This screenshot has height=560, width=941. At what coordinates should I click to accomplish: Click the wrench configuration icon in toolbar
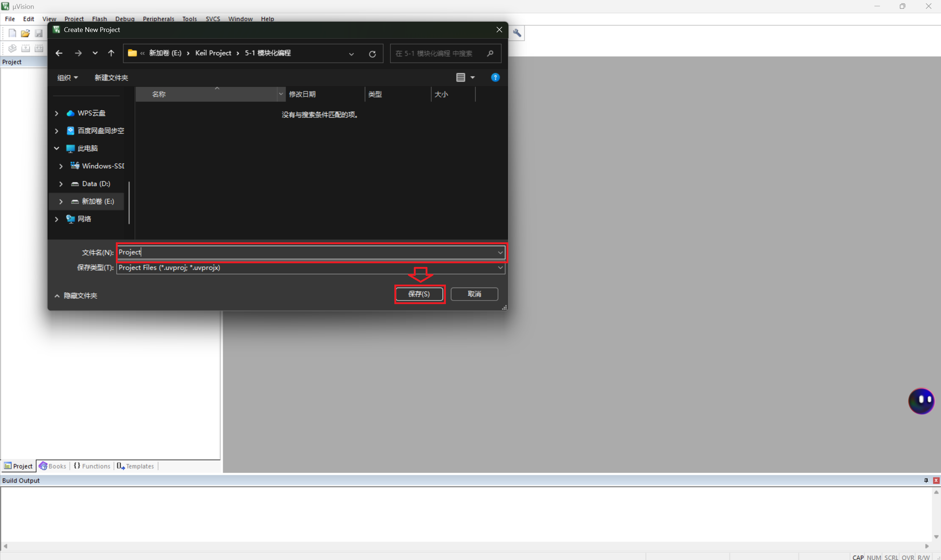(517, 33)
